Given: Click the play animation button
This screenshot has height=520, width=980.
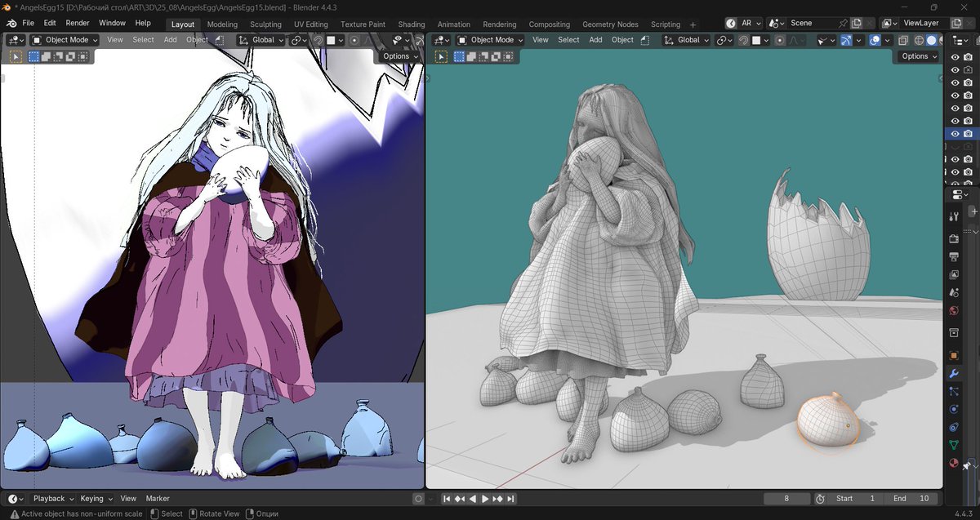Looking at the screenshot, I should pos(485,498).
